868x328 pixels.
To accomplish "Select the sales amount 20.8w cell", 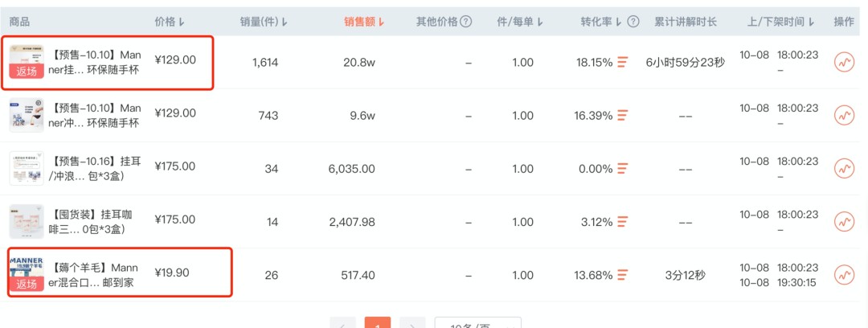I will click(359, 63).
